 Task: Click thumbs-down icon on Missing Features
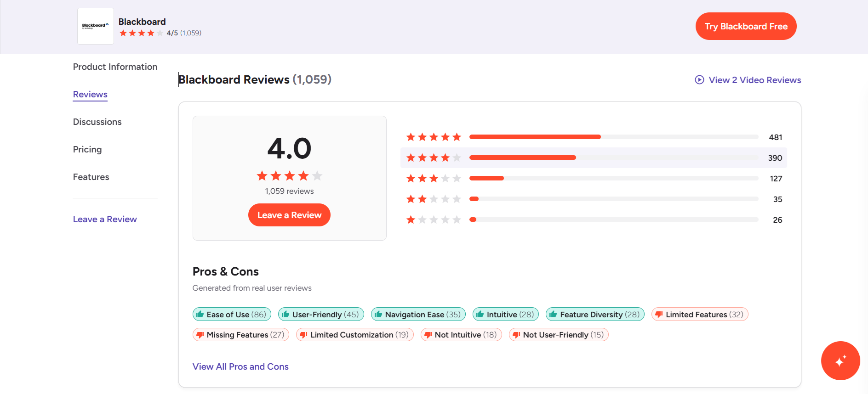pos(200,335)
